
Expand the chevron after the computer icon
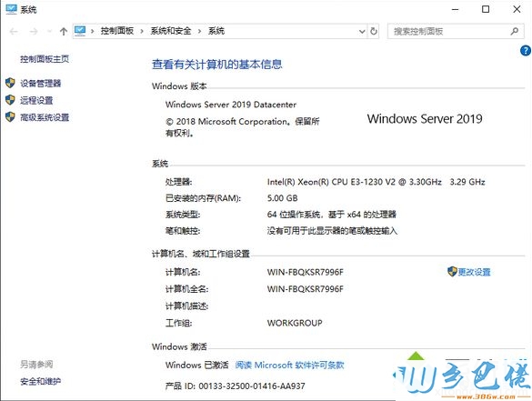pos(92,32)
